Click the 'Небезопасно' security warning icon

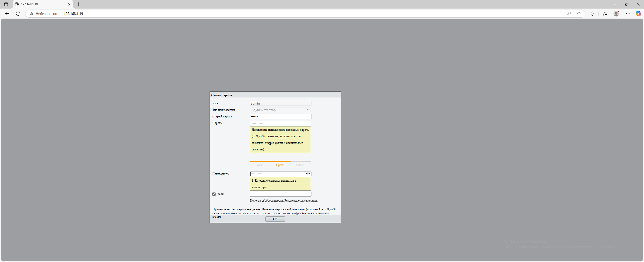tap(32, 14)
